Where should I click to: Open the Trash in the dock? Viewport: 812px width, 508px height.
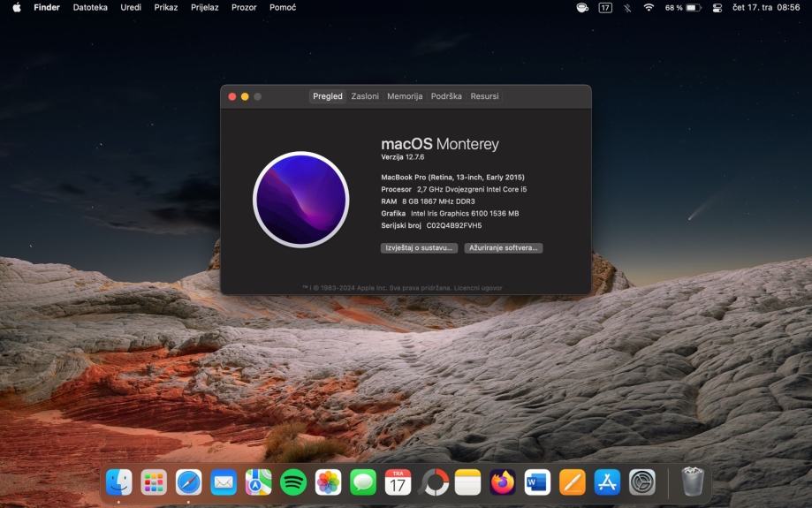pyautogui.click(x=693, y=482)
